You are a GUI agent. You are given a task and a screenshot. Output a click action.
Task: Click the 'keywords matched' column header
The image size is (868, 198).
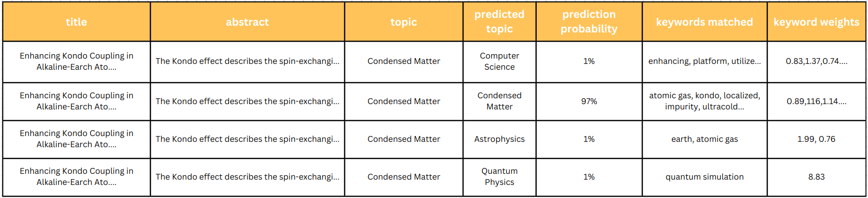tap(704, 22)
